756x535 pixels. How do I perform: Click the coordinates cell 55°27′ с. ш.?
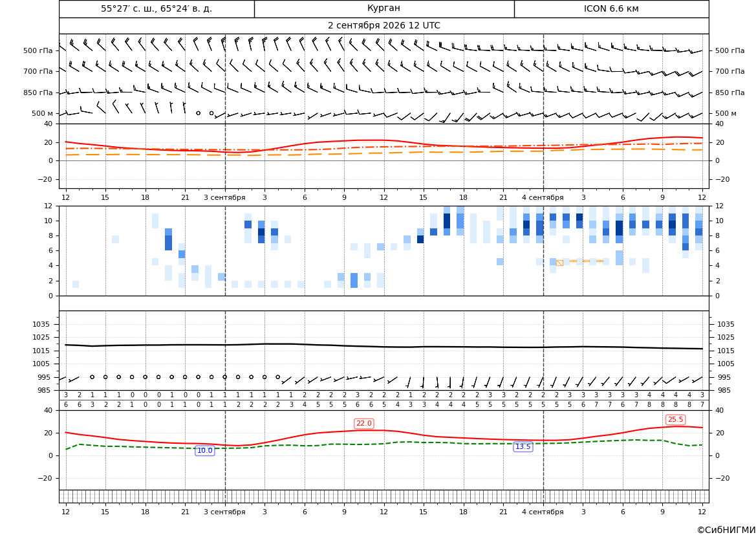pyautogui.click(x=157, y=8)
